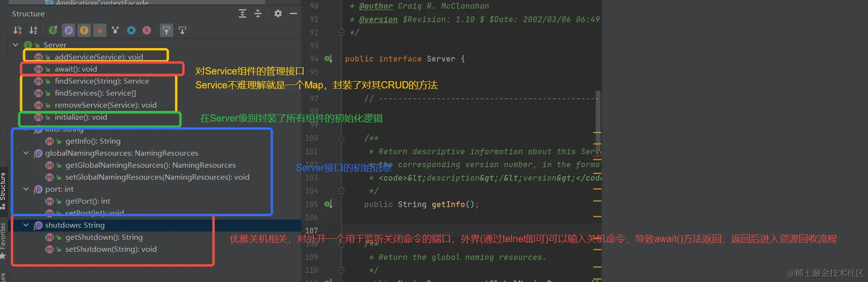868x282 pixels.
Task: Toggle Show Properties (purple p) filter
Action: (69, 30)
